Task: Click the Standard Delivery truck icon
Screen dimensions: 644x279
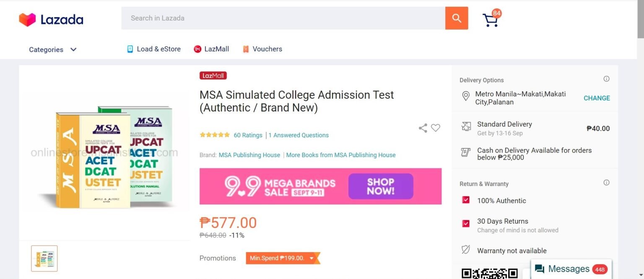Action: 466,126
